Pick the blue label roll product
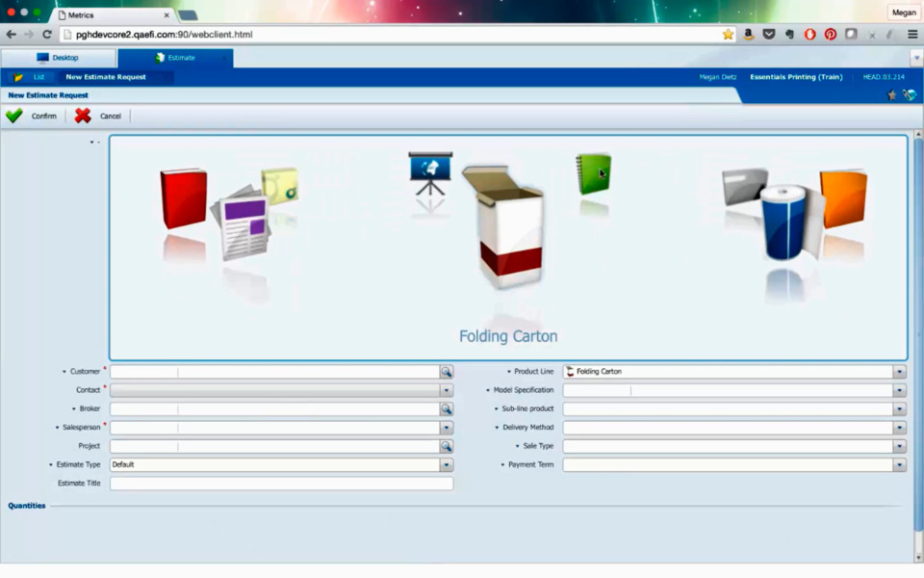 783,223
